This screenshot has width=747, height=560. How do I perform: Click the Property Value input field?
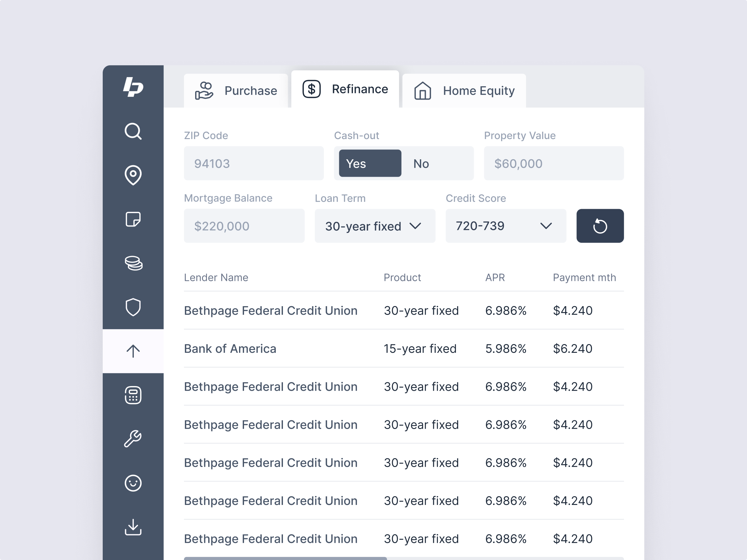coord(554,163)
